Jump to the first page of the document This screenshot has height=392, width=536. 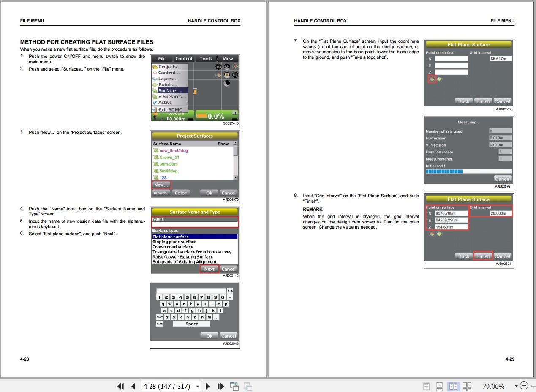(121, 386)
